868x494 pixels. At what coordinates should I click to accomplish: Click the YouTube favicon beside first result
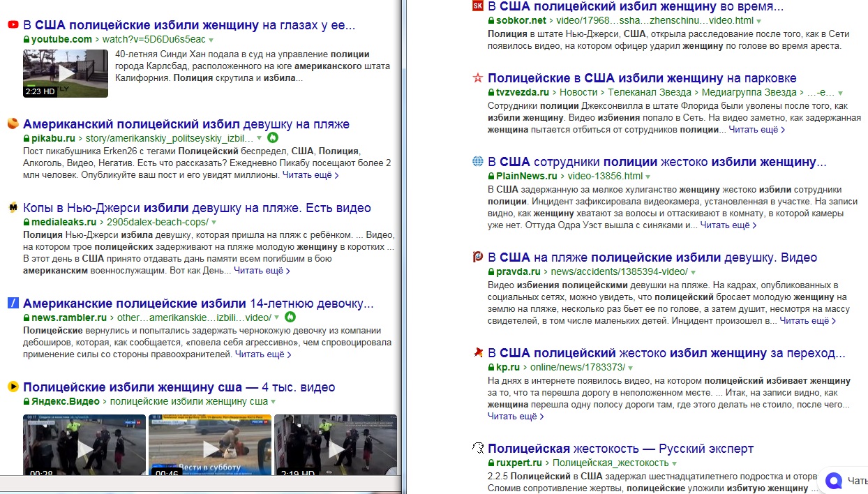[13, 25]
